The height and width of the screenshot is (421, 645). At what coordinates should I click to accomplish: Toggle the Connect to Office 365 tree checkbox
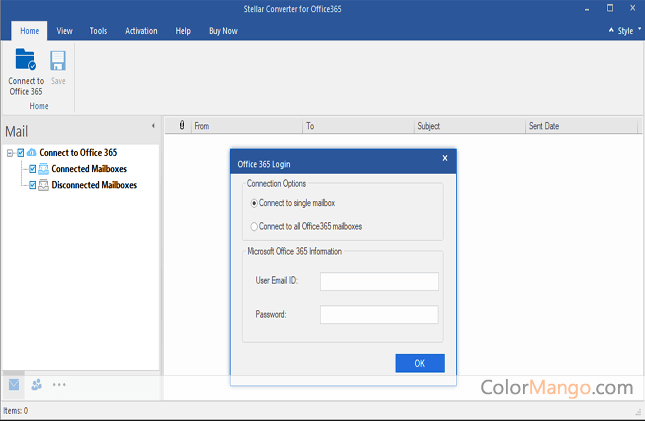pos(21,153)
